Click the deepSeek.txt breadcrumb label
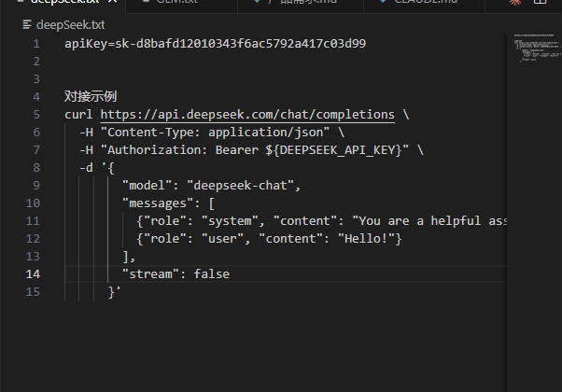The width and height of the screenshot is (562, 392). coord(71,24)
